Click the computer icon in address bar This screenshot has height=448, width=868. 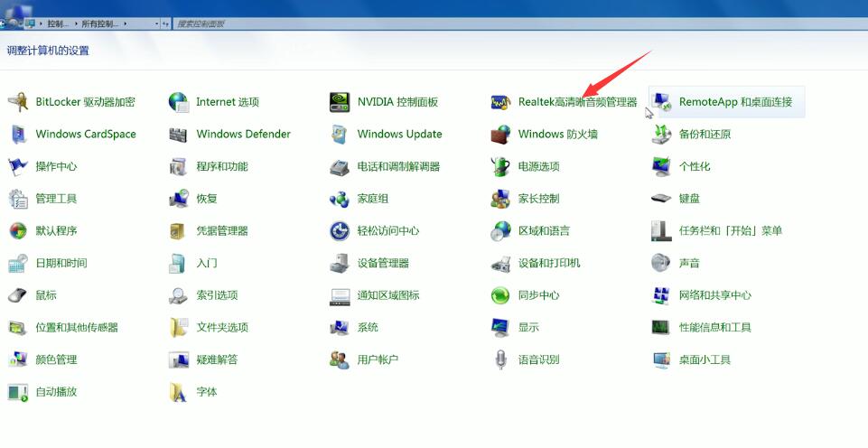(30, 23)
